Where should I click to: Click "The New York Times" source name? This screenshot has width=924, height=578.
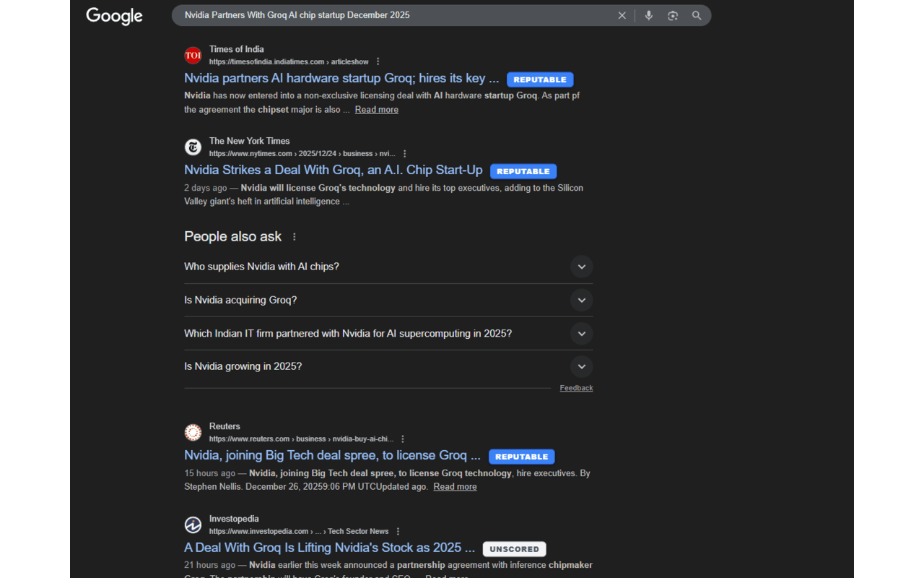250,141
